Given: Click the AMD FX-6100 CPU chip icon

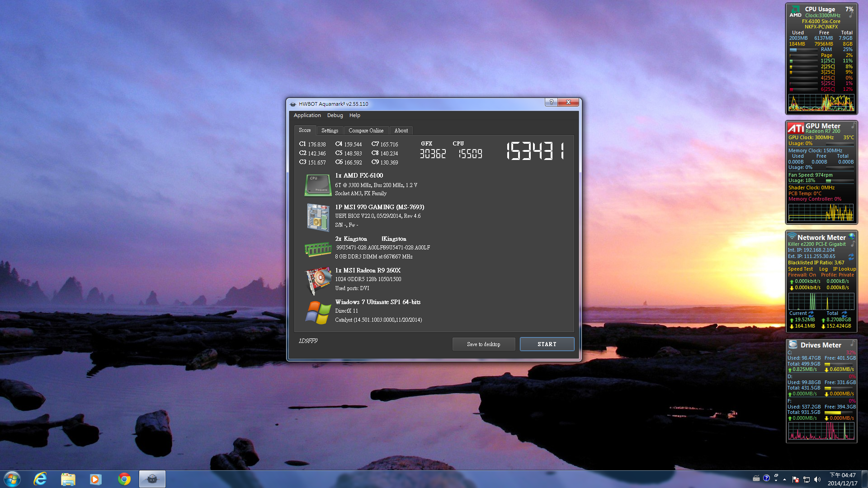Looking at the screenshot, I should point(318,185).
